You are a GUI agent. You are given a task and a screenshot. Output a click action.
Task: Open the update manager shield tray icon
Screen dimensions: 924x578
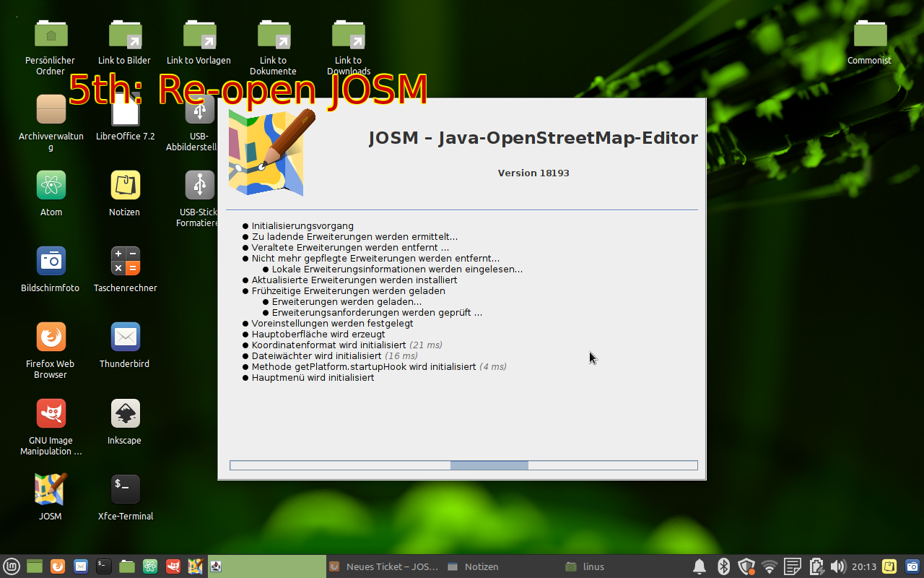click(746, 566)
